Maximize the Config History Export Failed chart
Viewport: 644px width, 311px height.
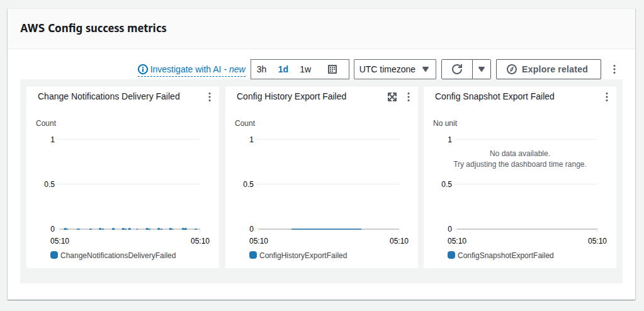click(x=392, y=97)
